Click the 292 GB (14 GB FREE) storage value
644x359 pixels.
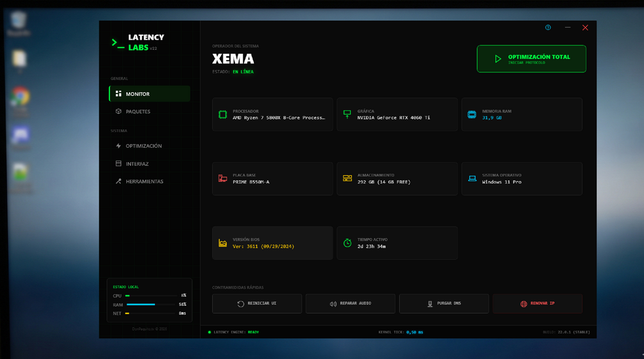tap(384, 182)
